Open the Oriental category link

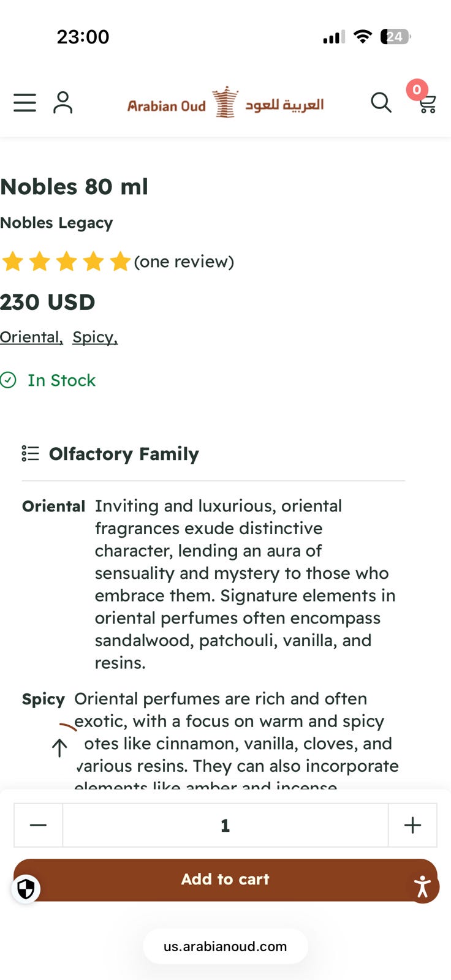[x=31, y=337]
